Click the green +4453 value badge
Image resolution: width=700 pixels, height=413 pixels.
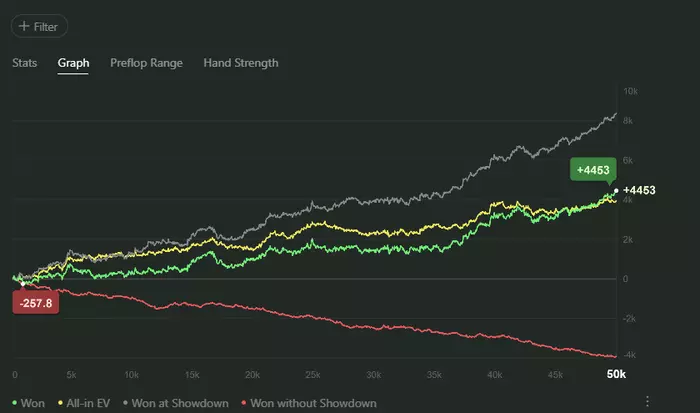coord(591,170)
